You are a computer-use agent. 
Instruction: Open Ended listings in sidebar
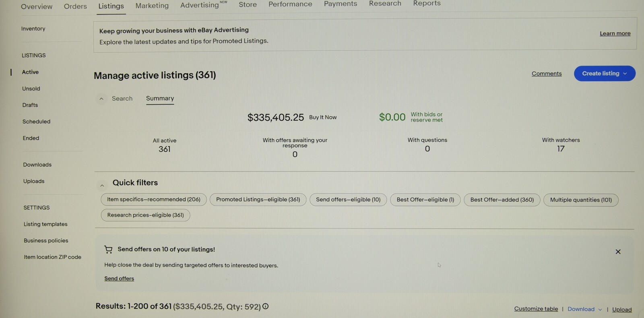point(31,138)
